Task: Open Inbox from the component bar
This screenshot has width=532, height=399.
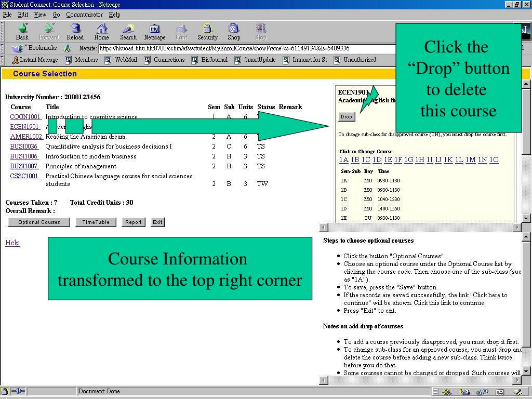Action: [464, 392]
